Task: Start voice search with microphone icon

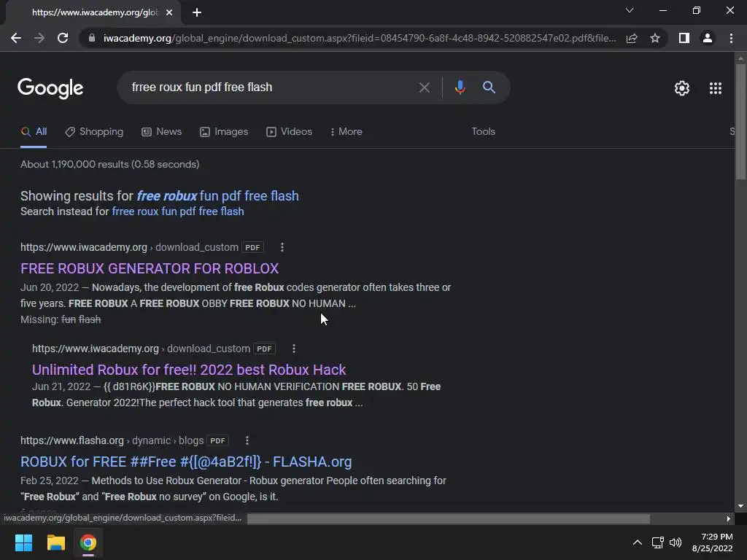Action: point(460,87)
